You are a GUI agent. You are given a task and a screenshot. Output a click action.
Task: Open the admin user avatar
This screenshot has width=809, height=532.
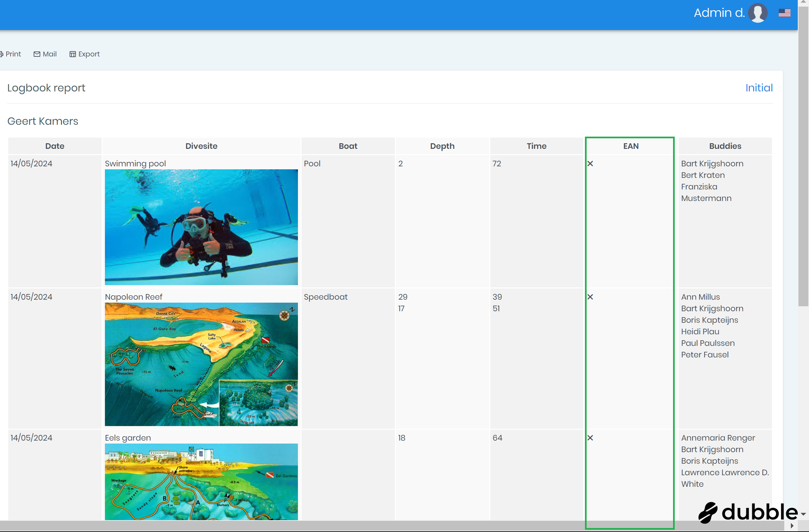pyautogui.click(x=758, y=13)
